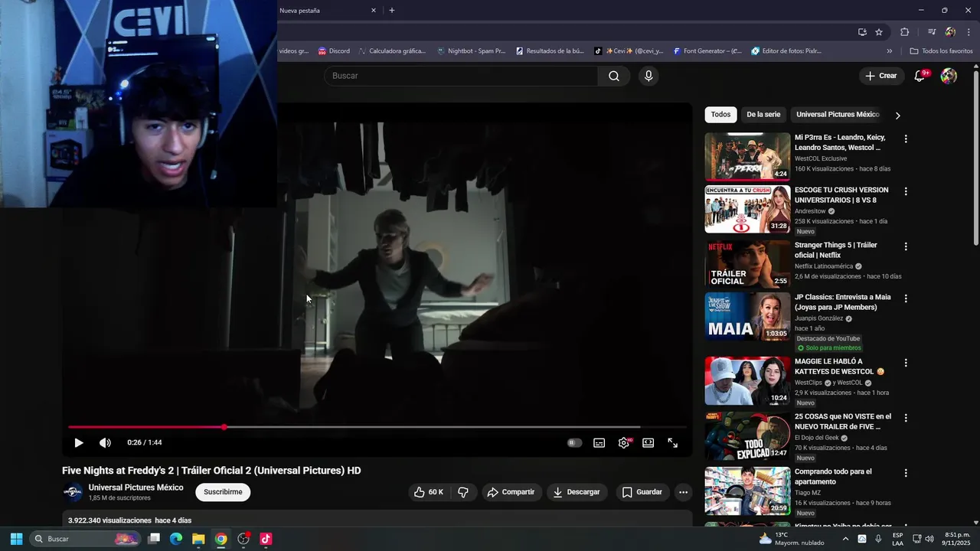Image resolution: width=980 pixels, height=551 pixels.
Task: Open the JP Classics Entrevista a Maia title
Action: [x=843, y=302]
